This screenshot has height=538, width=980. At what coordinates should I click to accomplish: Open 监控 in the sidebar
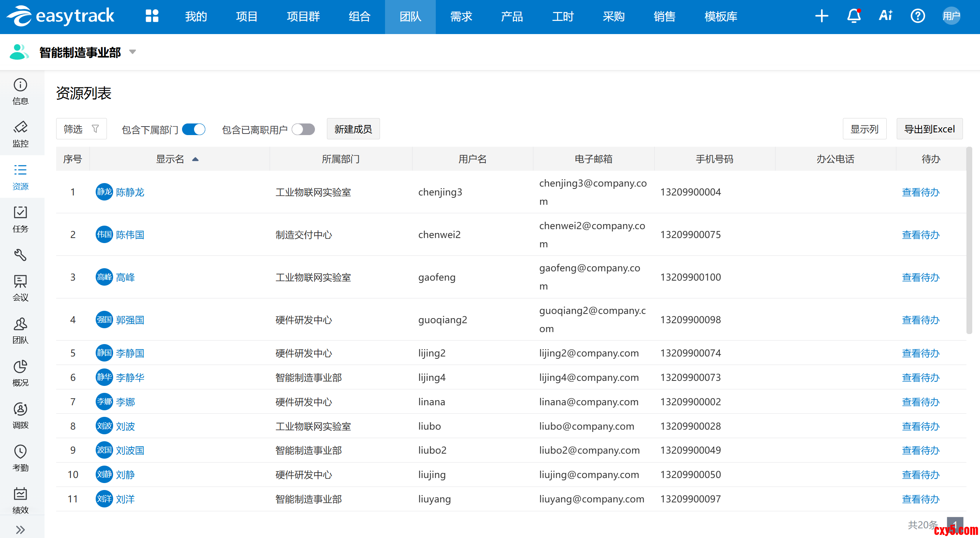click(x=21, y=134)
